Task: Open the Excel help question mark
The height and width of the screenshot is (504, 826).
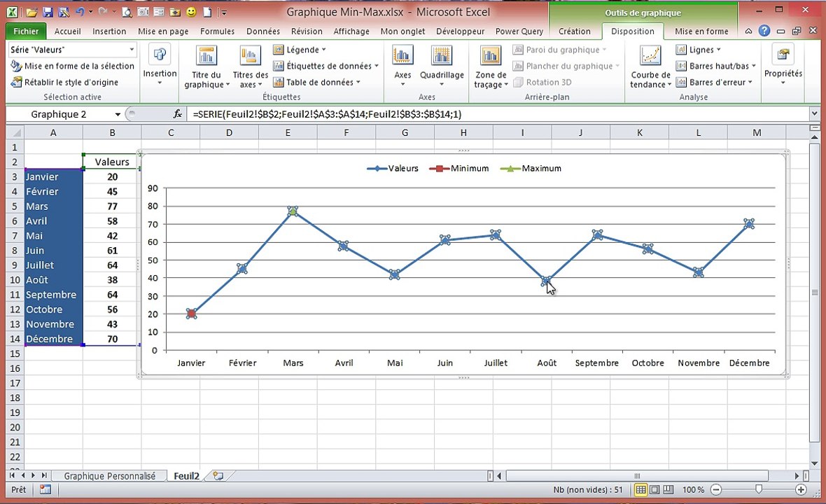Action: point(764,31)
